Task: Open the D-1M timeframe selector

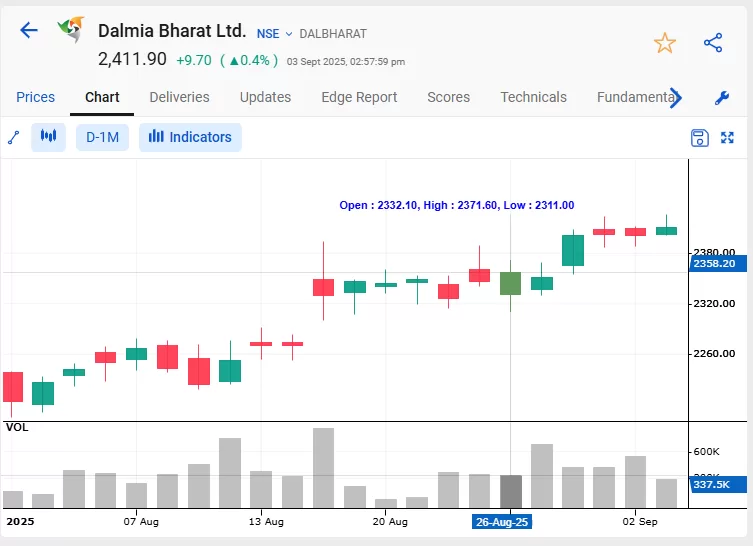Action: tap(102, 137)
